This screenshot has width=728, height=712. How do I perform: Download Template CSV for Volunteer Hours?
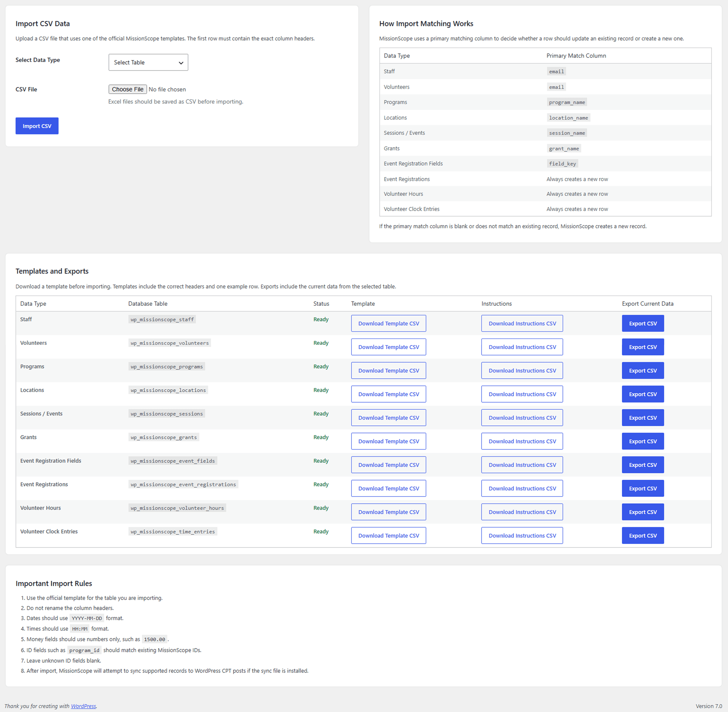click(388, 512)
